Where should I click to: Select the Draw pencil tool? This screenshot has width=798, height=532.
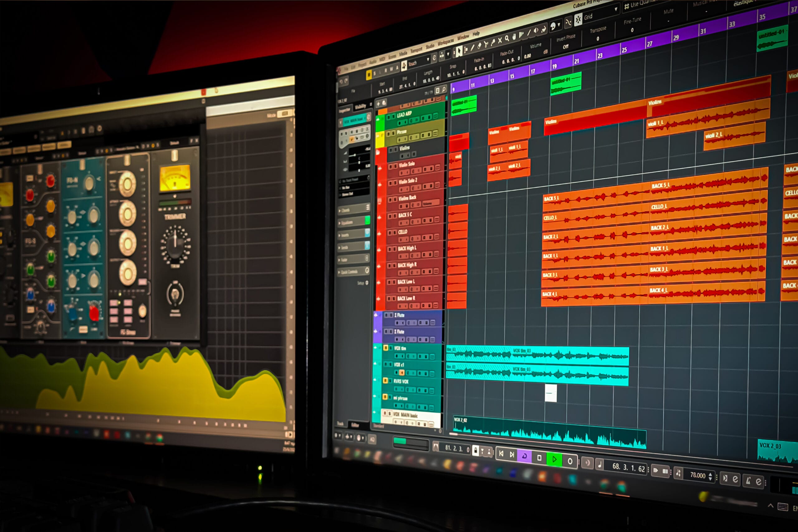pyautogui.click(x=472, y=47)
